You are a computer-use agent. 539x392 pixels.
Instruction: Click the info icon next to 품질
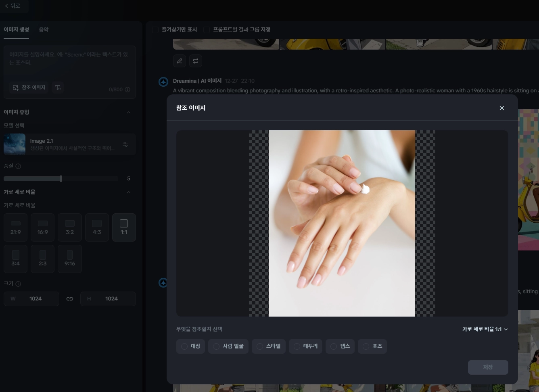pos(18,166)
